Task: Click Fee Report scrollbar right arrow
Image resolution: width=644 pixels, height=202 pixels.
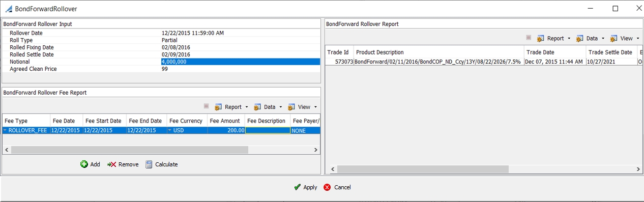Action: [315, 150]
